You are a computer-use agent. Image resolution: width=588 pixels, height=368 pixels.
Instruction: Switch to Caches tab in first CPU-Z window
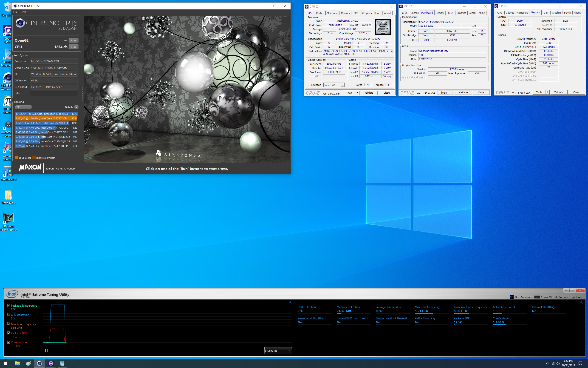click(x=320, y=13)
